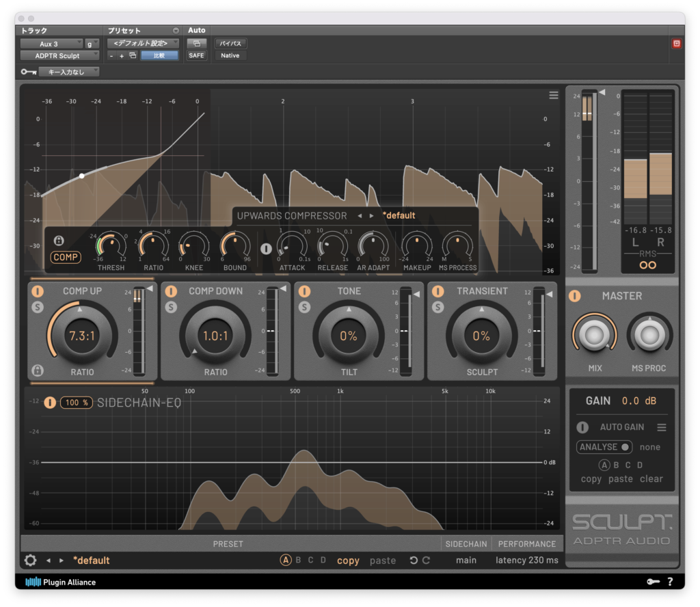The image size is (700, 607).
Task: Click the copy settings icon beside the plus button
Action: pyautogui.click(x=133, y=55)
